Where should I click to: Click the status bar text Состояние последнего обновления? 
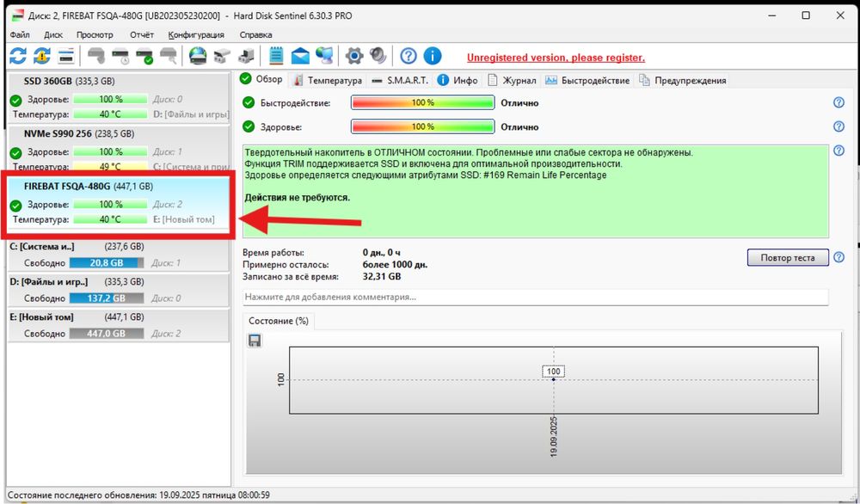click(x=138, y=495)
